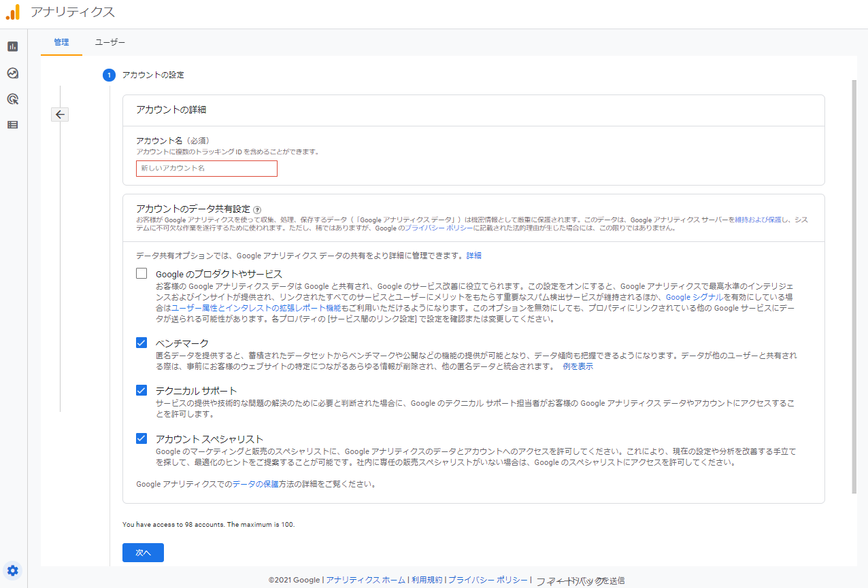Screen dimensions: 868x588
Task: Click the page vertical scrollbar
Action: (854, 286)
